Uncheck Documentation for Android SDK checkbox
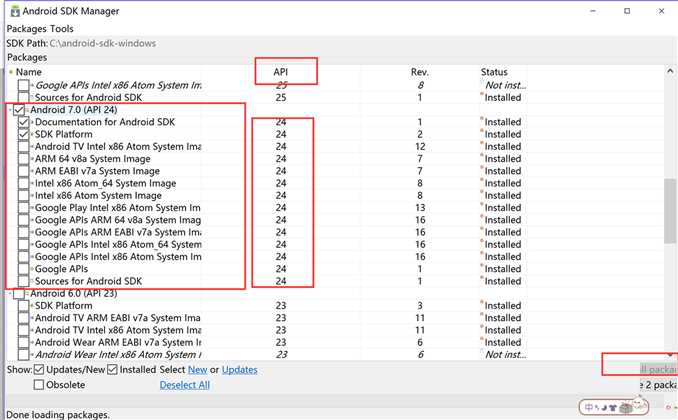 24,122
